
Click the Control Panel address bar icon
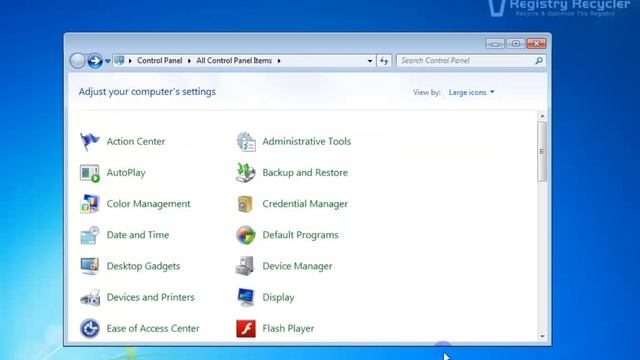coord(119,60)
